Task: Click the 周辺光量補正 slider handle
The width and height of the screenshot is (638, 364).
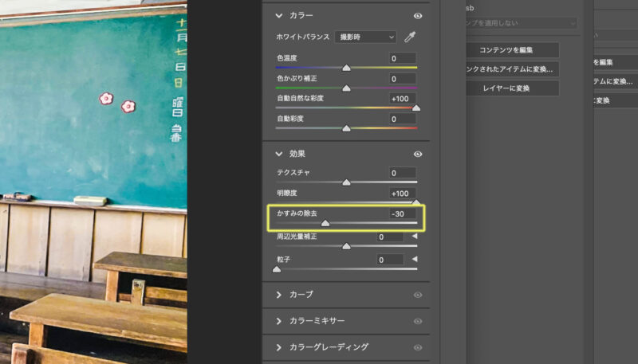Action: (x=346, y=246)
